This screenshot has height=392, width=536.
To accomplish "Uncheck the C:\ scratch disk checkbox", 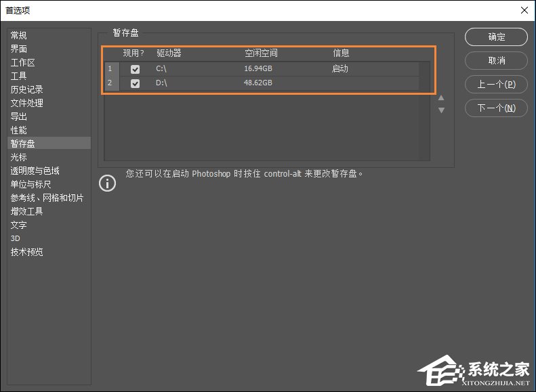I will (135, 69).
